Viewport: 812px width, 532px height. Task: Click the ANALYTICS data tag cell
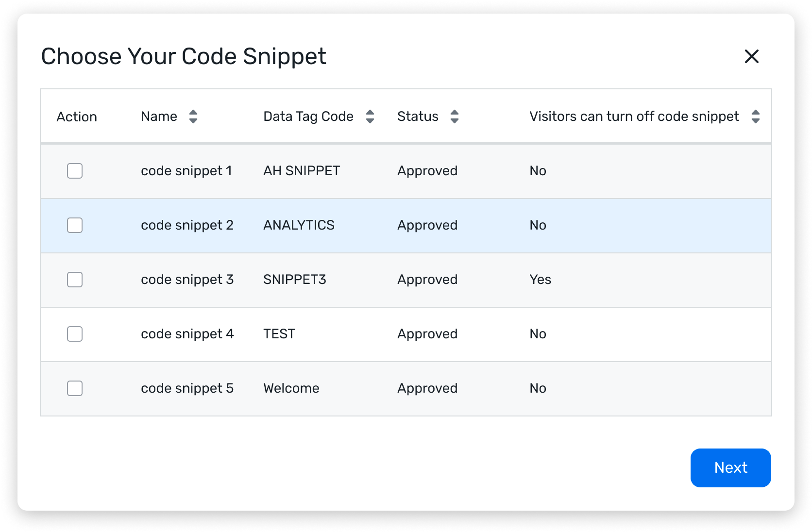(299, 225)
